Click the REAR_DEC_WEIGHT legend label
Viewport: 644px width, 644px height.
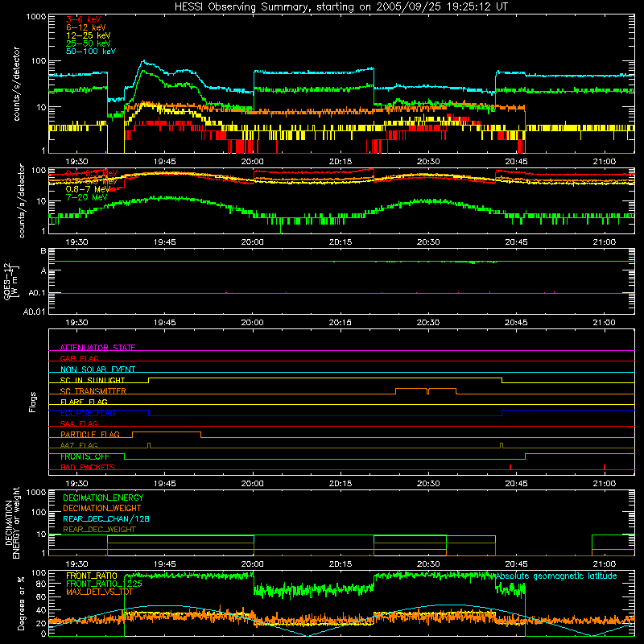pos(99,530)
